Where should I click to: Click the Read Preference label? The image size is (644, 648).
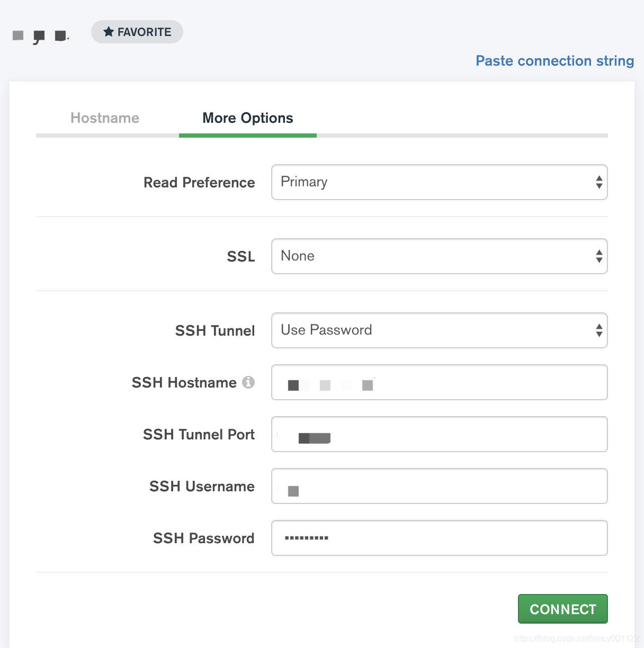point(199,183)
